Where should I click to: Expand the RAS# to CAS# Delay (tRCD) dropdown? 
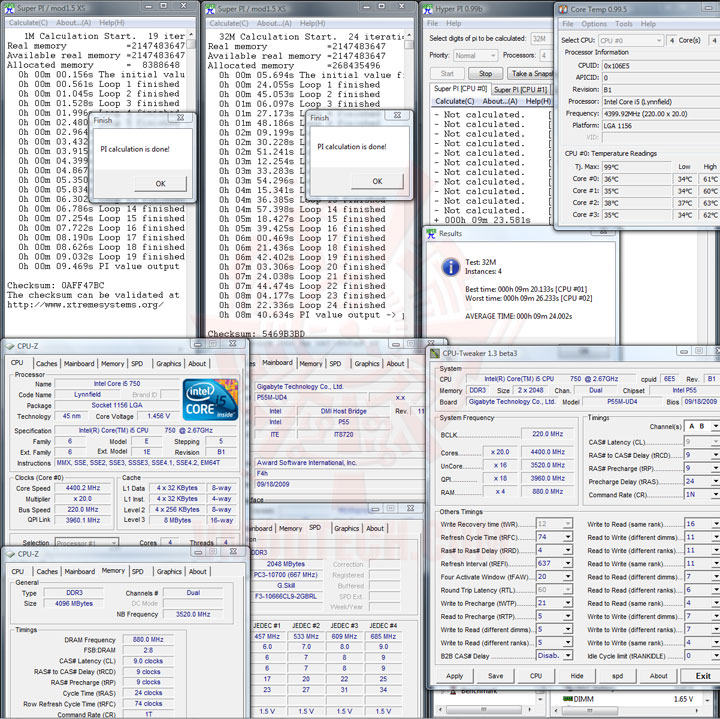715,455
